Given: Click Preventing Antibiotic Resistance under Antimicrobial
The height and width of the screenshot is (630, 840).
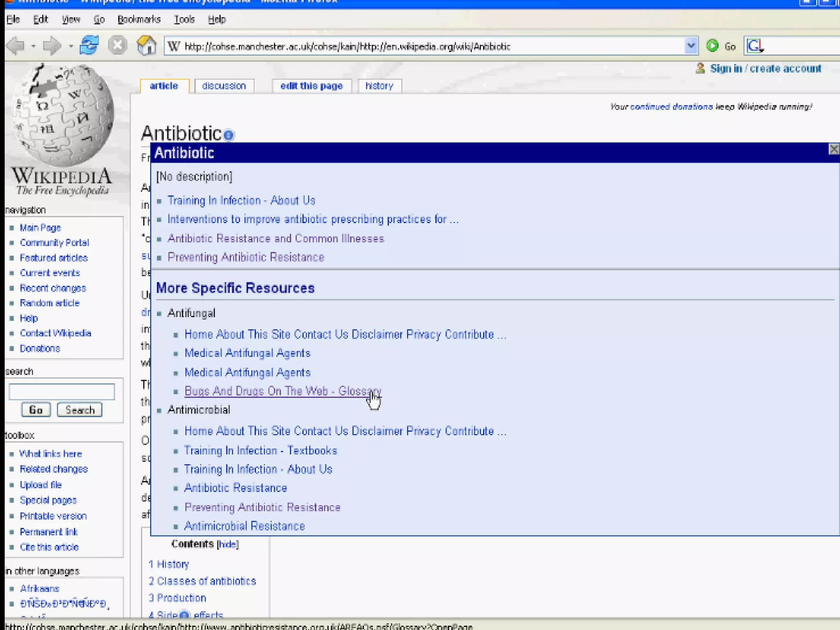Looking at the screenshot, I should pyautogui.click(x=262, y=507).
